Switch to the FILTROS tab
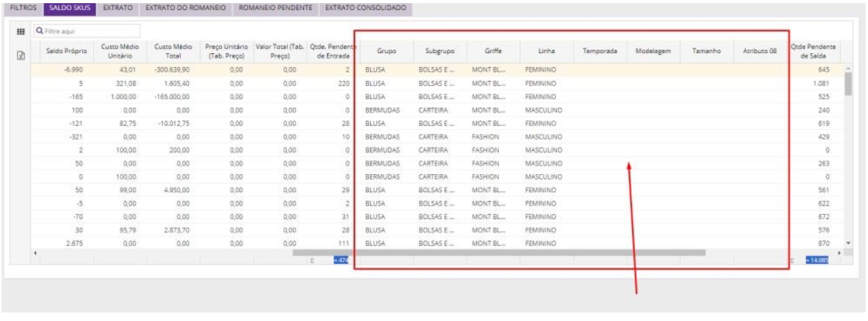This screenshot has height=321, width=868. pyautogui.click(x=23, y=9)
